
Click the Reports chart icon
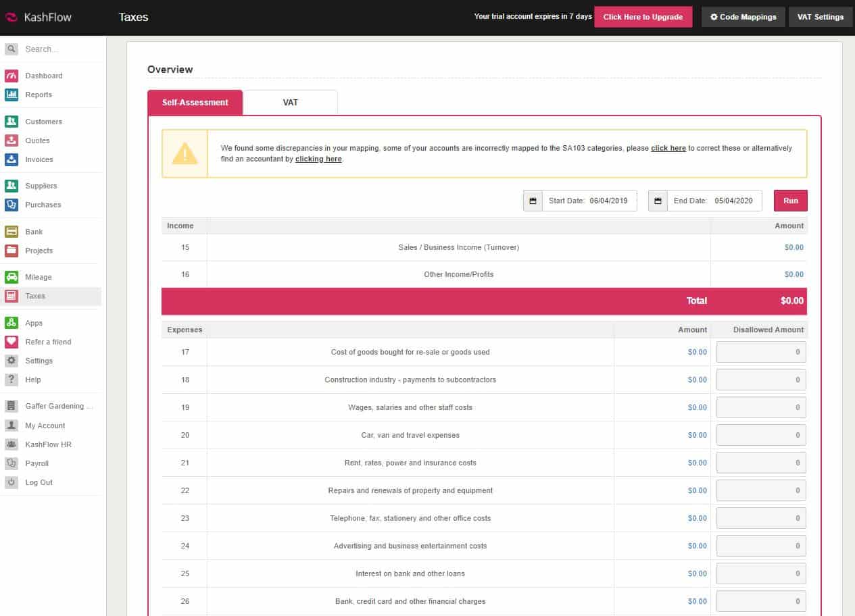[x=11, y=95]
